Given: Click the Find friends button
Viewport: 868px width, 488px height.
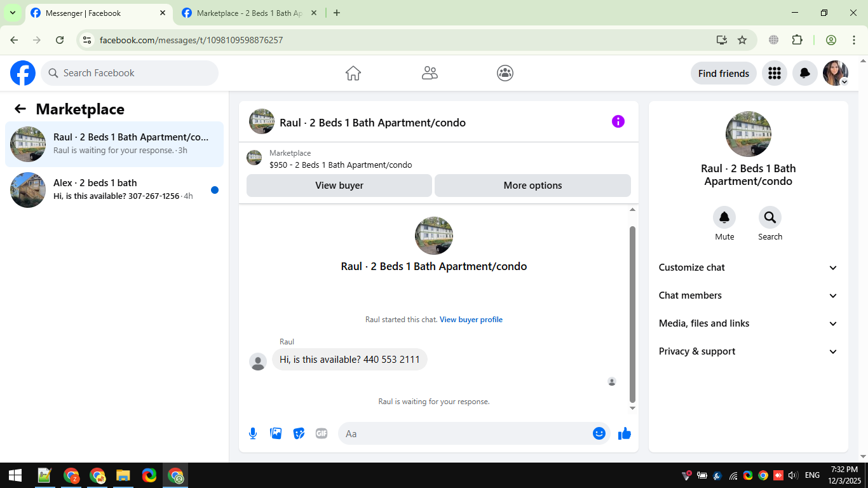Looking at the screenshot, I should (724, 73).
